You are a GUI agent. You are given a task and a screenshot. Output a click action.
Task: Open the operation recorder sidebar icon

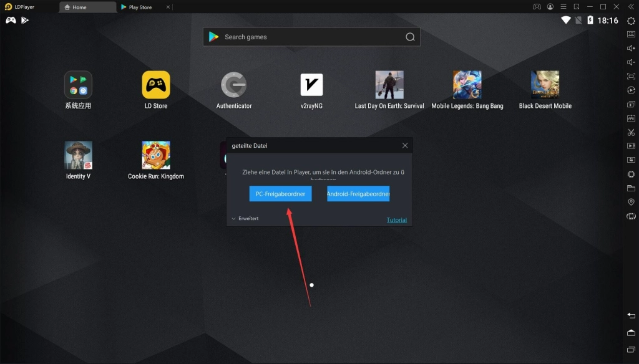click(631, 90)
